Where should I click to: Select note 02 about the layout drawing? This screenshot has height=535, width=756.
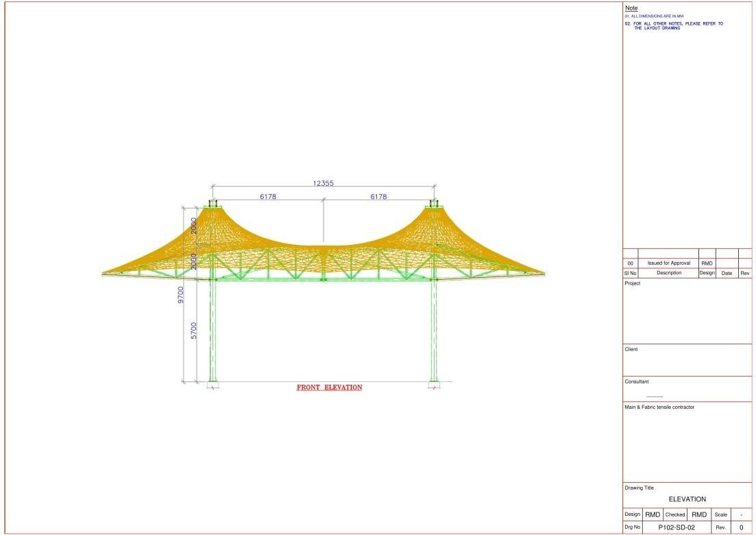pyautogui.click(x=674, y=25)
